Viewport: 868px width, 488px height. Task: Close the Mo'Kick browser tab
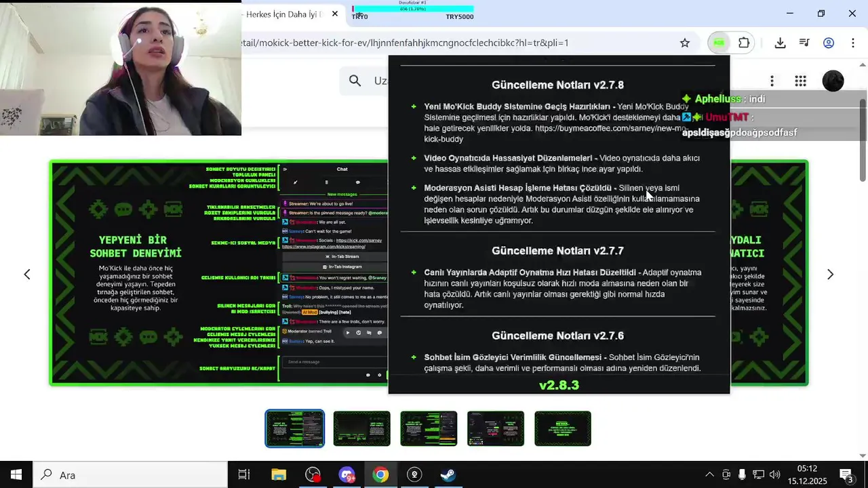pyautogui.click(x=335, y=14)
